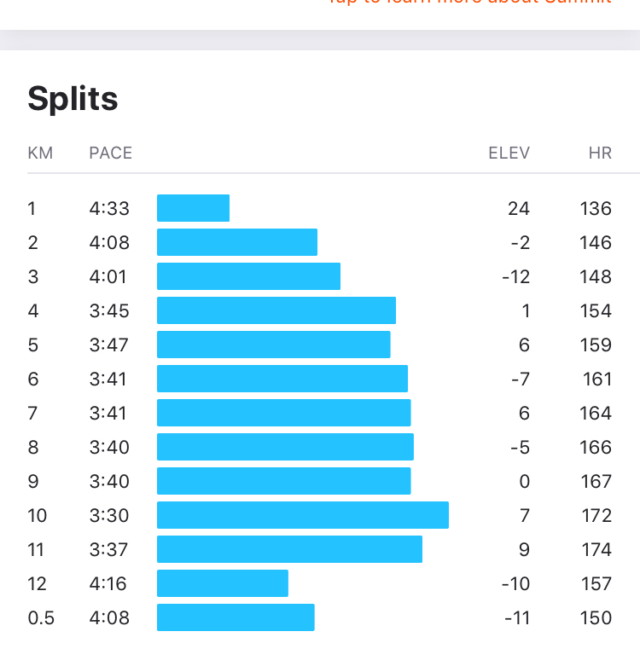
Task: Select the 4:16 bar for kilometer 12
Action: pyautogui.click(x=223, y=583)
